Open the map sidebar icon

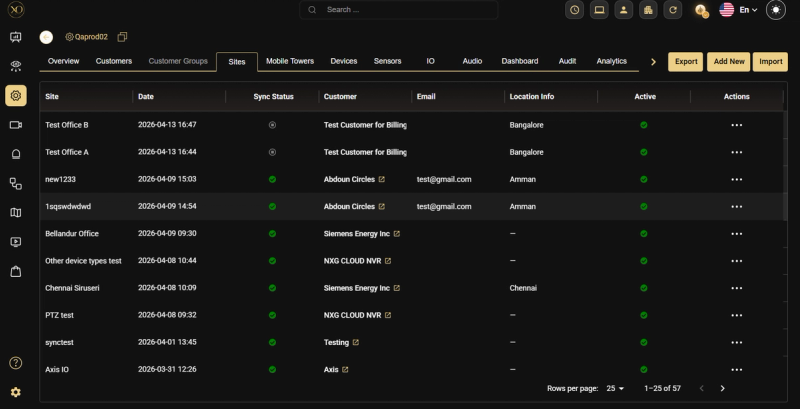click(16, 213)
